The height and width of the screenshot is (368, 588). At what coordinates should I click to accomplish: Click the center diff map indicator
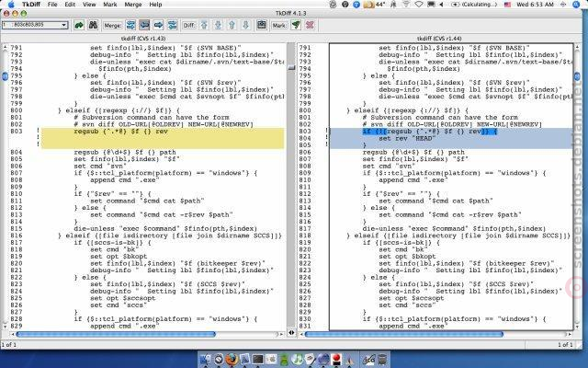pos(291,68)
